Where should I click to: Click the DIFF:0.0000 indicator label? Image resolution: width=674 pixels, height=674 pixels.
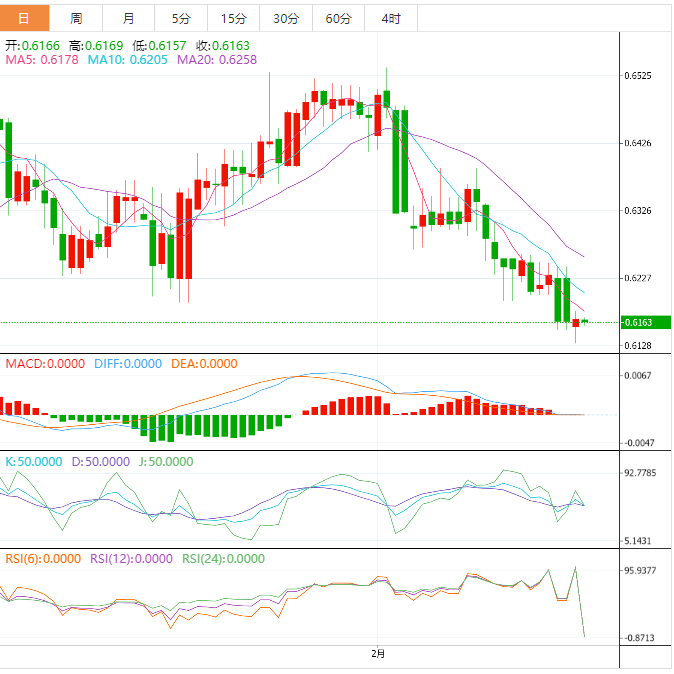point(128,364)
